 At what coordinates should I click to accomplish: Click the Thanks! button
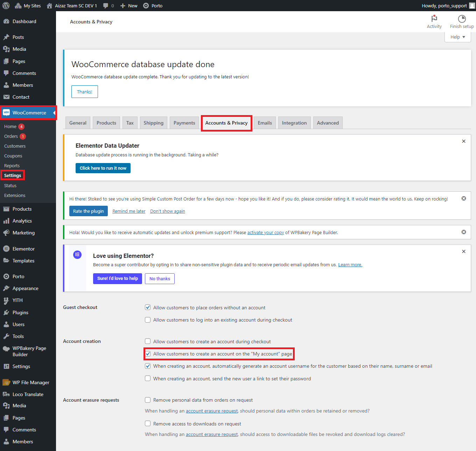(x=85, y=92)
